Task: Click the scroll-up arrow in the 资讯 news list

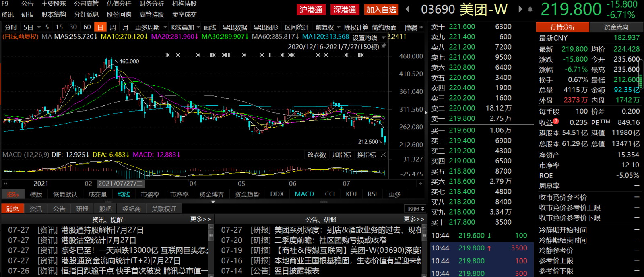Action: tap(211, 227)
